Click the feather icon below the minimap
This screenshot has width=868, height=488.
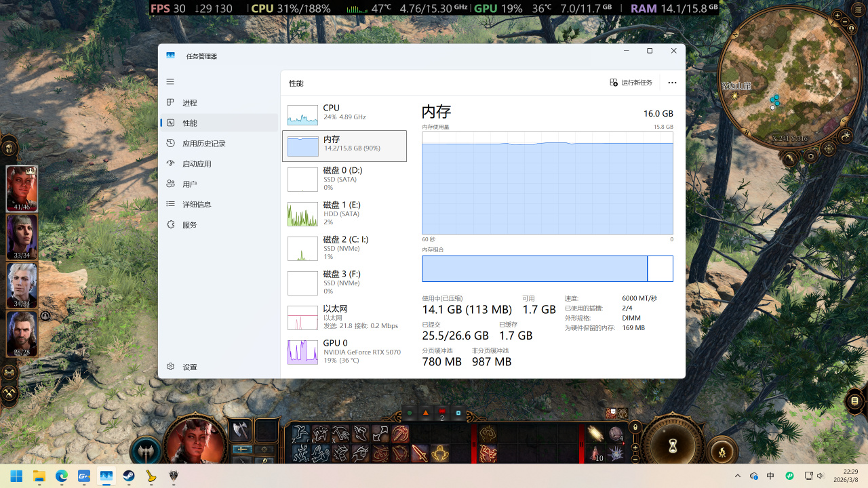790,158
